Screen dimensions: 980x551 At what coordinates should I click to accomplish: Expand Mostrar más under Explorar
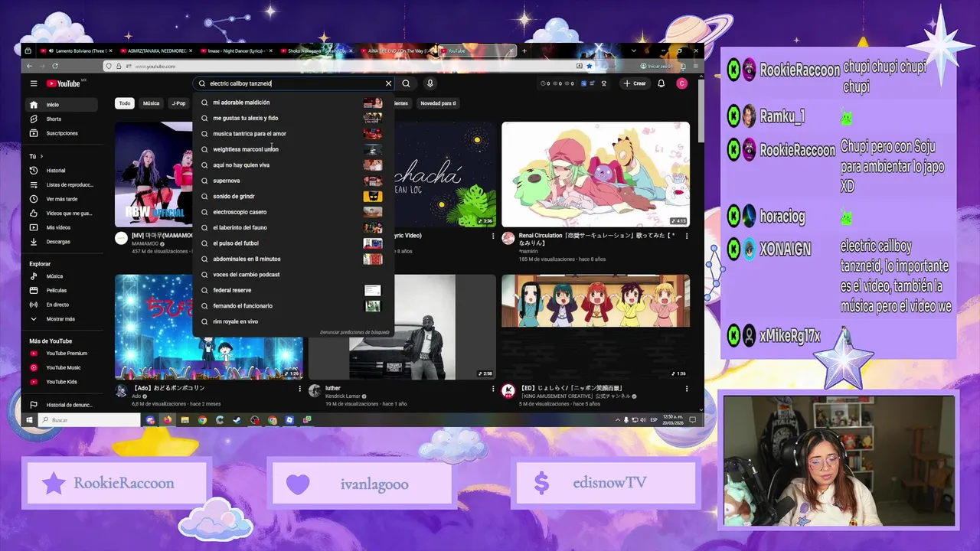pos(61,318)
